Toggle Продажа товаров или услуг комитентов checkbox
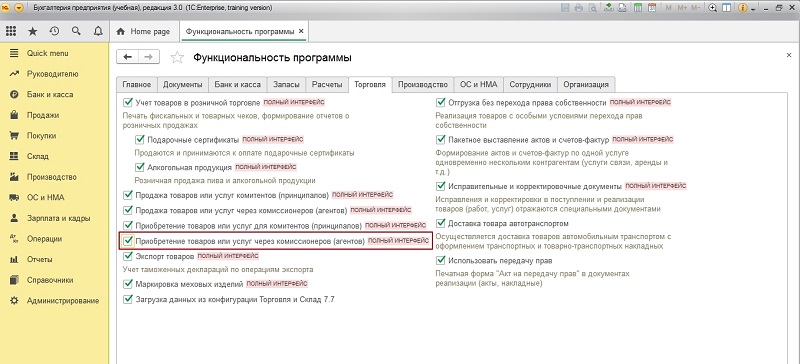Viewport: 800px width, 364px height. tap(128, 195)
